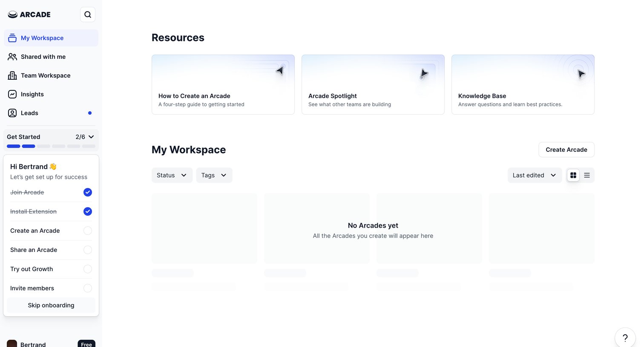Click Bertrand's profile avatar
Screen dimensions: 644x347
12,344
